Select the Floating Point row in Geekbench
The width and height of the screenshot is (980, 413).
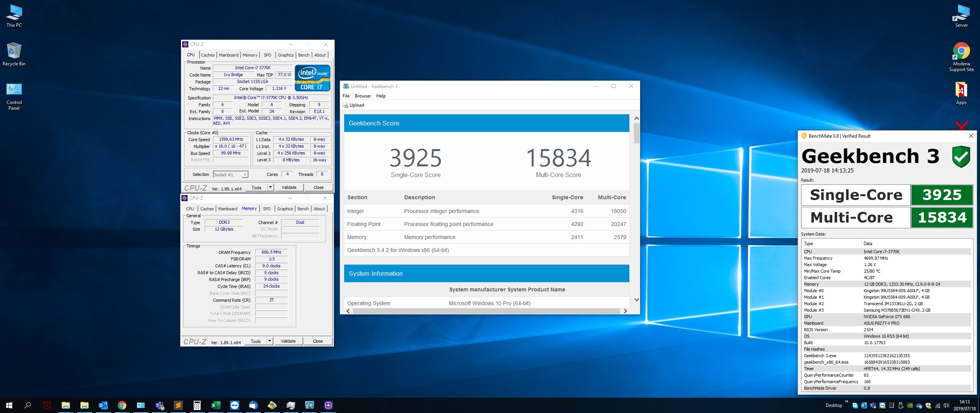tap(487, 224)
